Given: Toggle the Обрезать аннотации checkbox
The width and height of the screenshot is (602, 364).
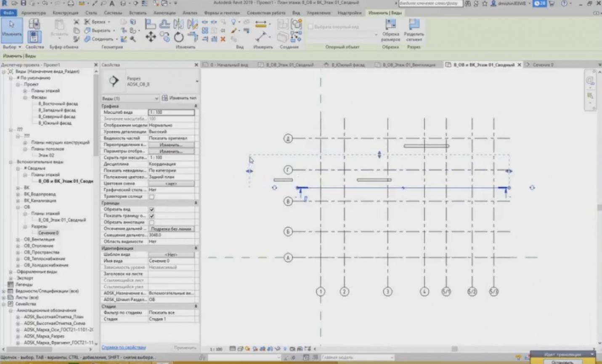Looking at the screenshot, I should [x=151, y=222].
